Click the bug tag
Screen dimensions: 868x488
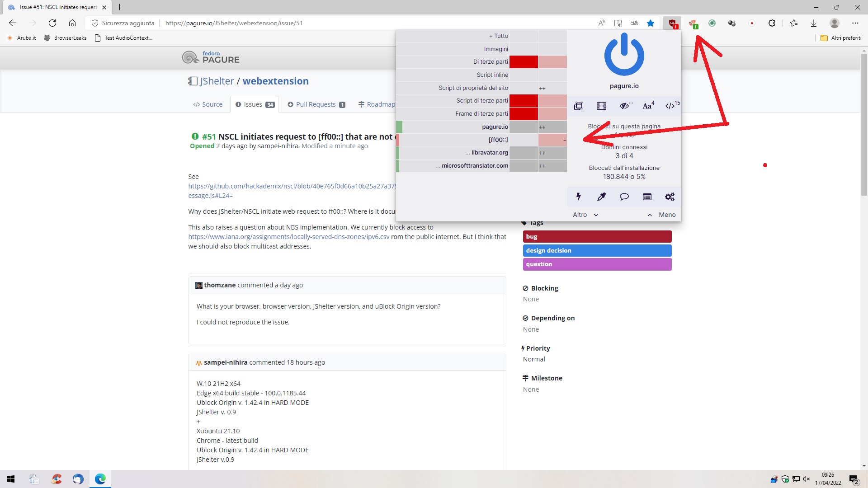pos(597,237)
